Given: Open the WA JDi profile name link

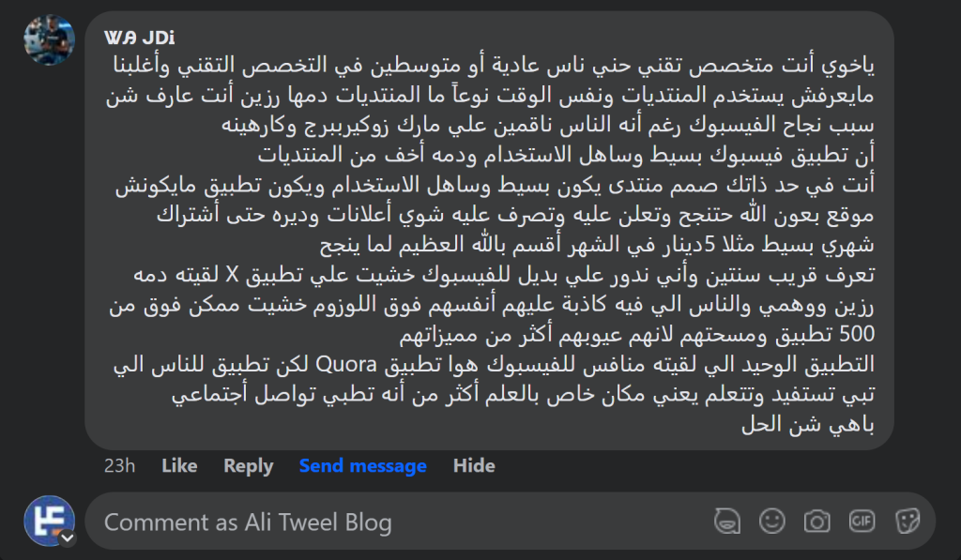Looking at the screenshot, I should click(140, 38).
